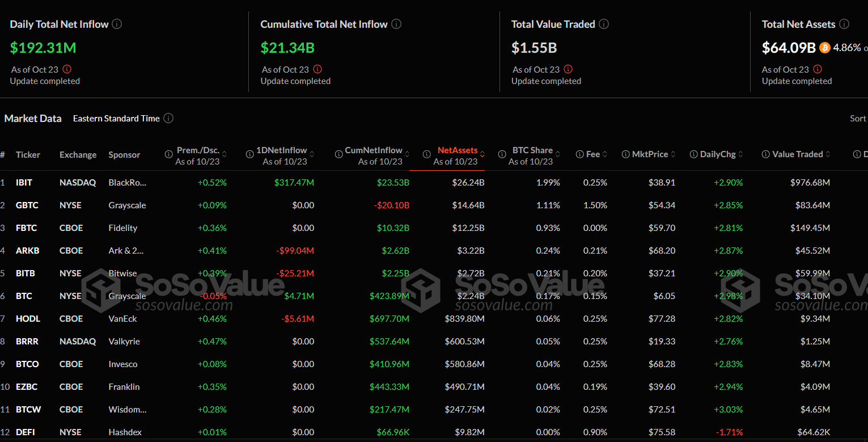Screen dimensions: 868x442
Task: Sort by Fee using its sort arrows
Action: [x=605, y=154]
